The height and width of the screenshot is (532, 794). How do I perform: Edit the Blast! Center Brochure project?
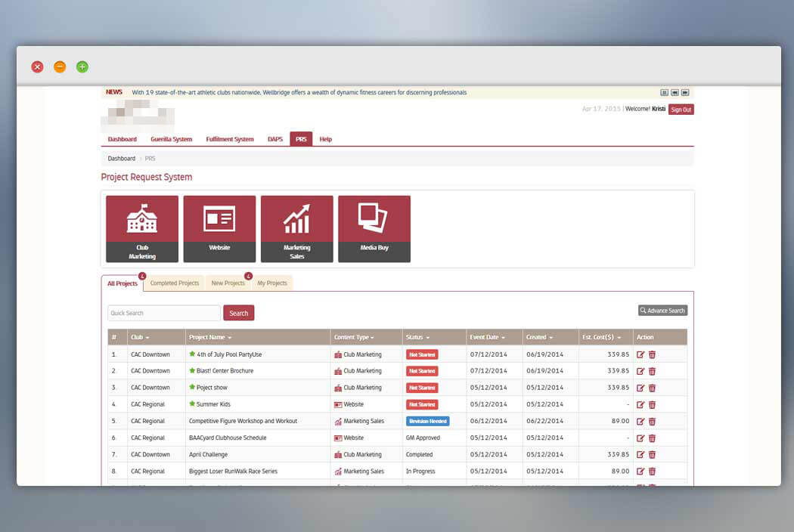[x=640, y=372]
